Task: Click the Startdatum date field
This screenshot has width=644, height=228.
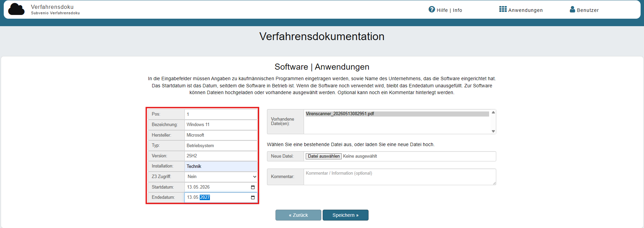Action: coord(221,187)
